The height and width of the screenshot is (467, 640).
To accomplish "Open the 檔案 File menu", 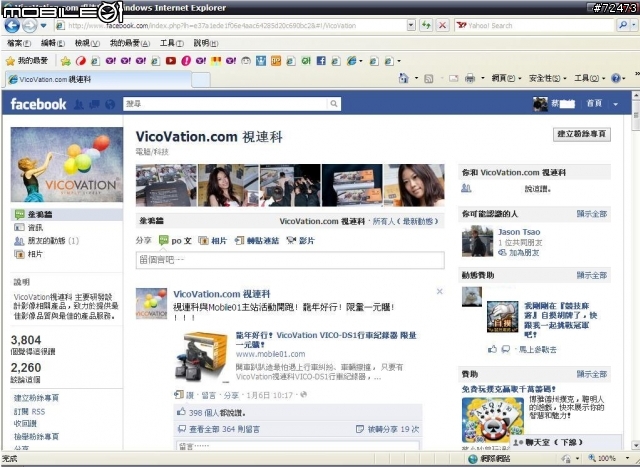I will tap(19, 43).
